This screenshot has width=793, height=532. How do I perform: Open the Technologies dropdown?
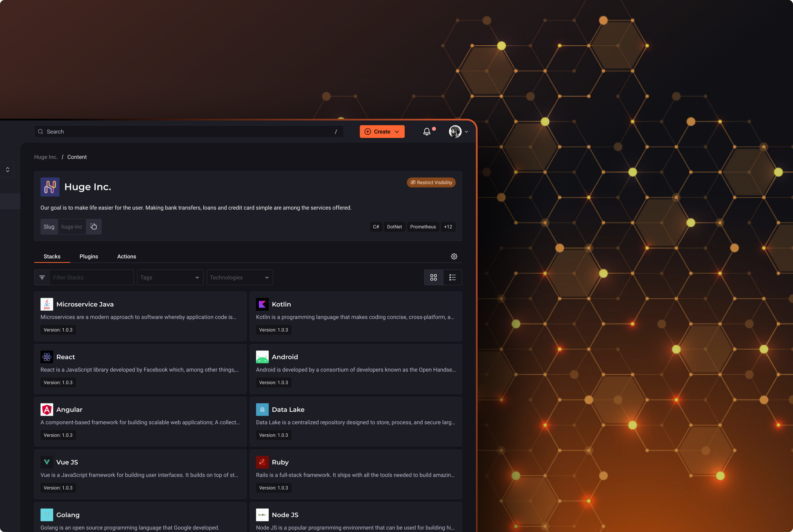[240, 278]
